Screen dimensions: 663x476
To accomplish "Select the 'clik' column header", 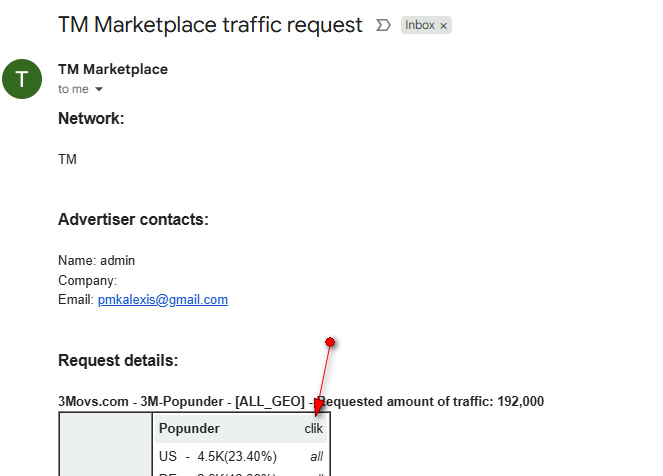I will [x=314, y=428].
